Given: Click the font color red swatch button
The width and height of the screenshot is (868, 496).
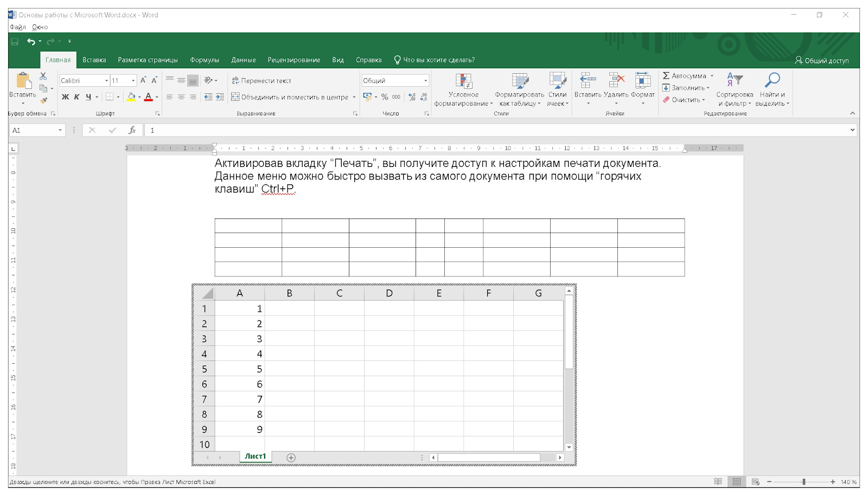Looking at the screenshot, I should point(148,97).
